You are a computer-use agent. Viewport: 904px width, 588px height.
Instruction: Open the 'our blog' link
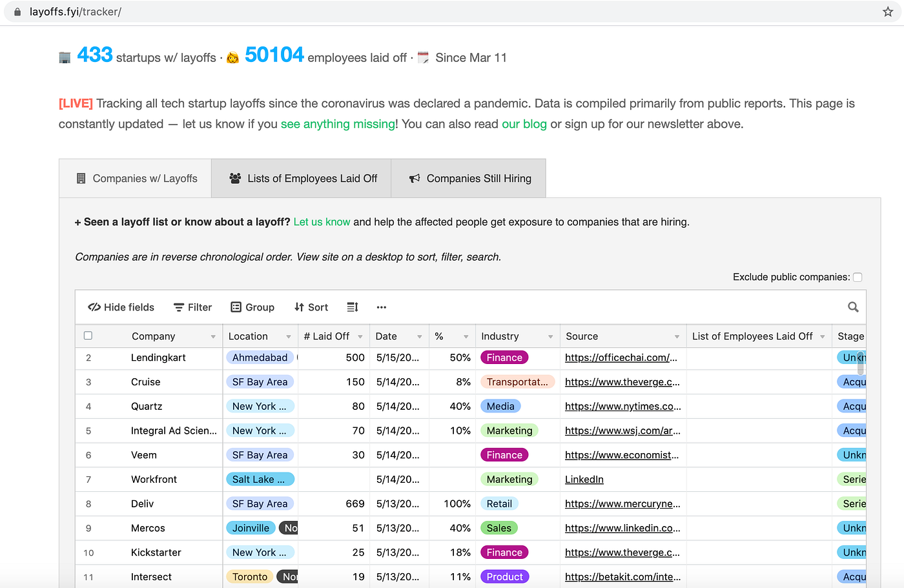click(x=524, y=124)
